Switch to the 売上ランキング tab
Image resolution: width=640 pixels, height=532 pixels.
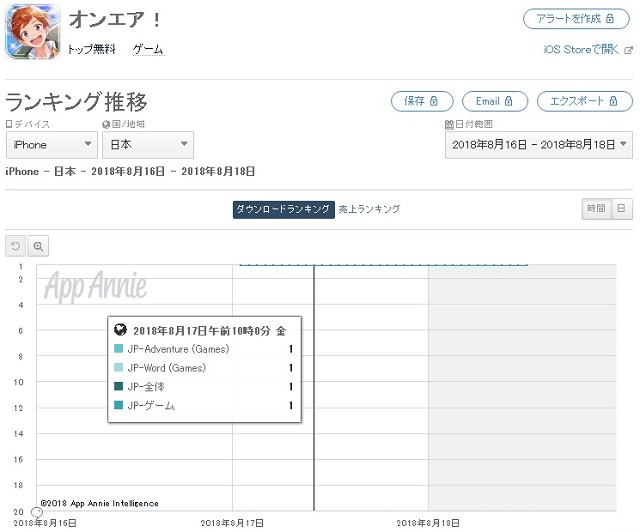(x=369, y=209)
